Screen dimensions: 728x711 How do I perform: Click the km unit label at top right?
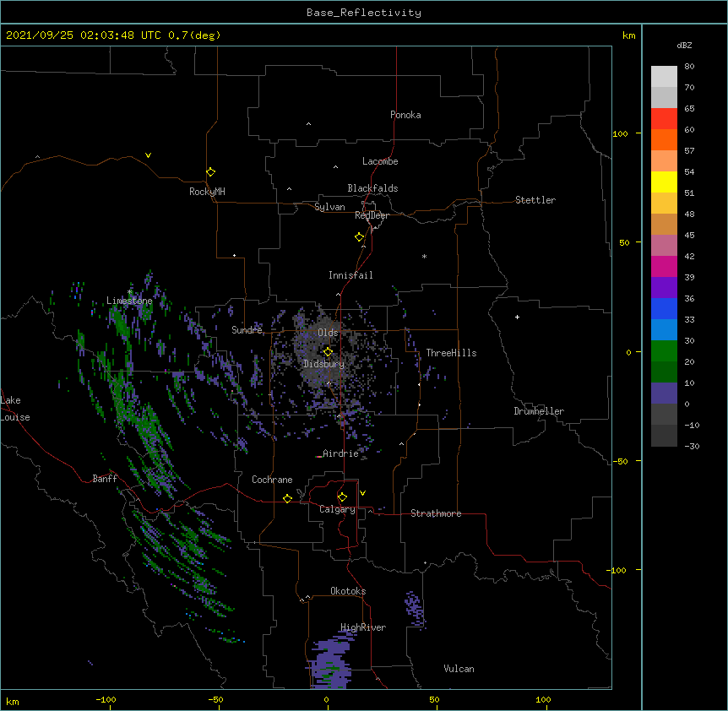628,35
